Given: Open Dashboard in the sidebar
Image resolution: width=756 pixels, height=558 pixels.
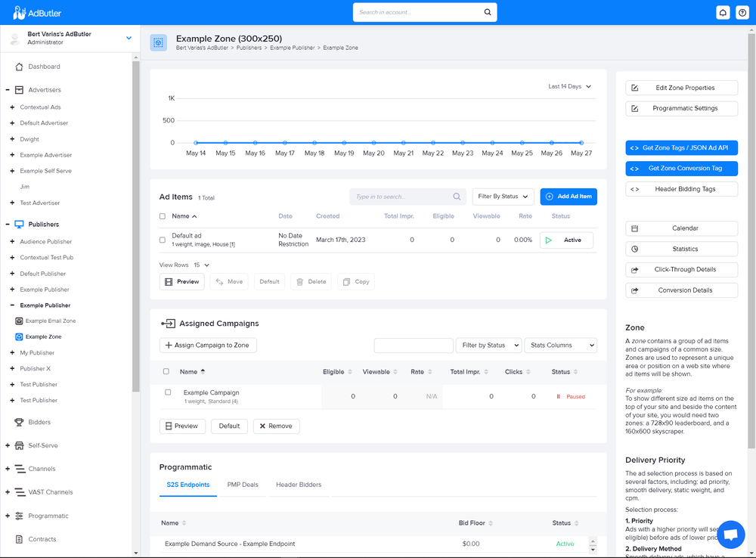Looking at the screenshot, I should 44,67.
